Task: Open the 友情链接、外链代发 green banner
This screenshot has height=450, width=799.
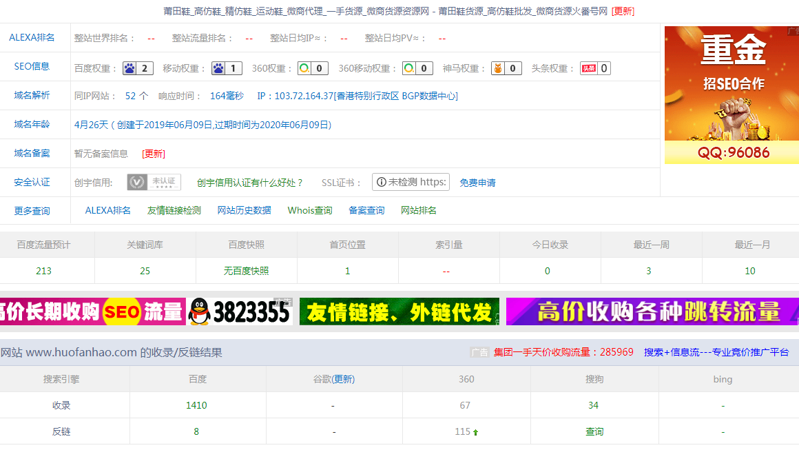Action: 400,311
